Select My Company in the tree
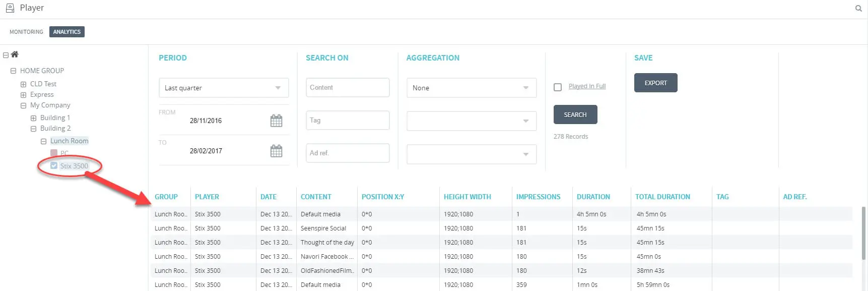The height and width of the screenshot is (291, 868). tap(50, 105)
